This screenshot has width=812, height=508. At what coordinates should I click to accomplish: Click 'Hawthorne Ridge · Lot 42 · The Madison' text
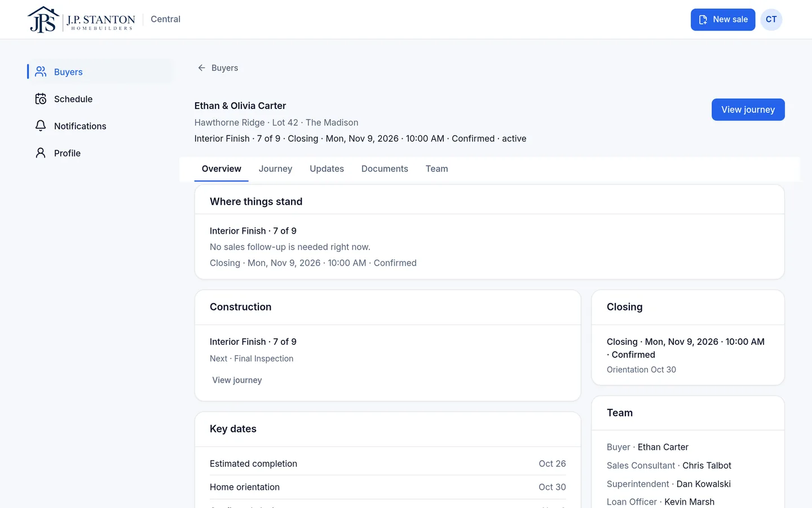[276, 122]
